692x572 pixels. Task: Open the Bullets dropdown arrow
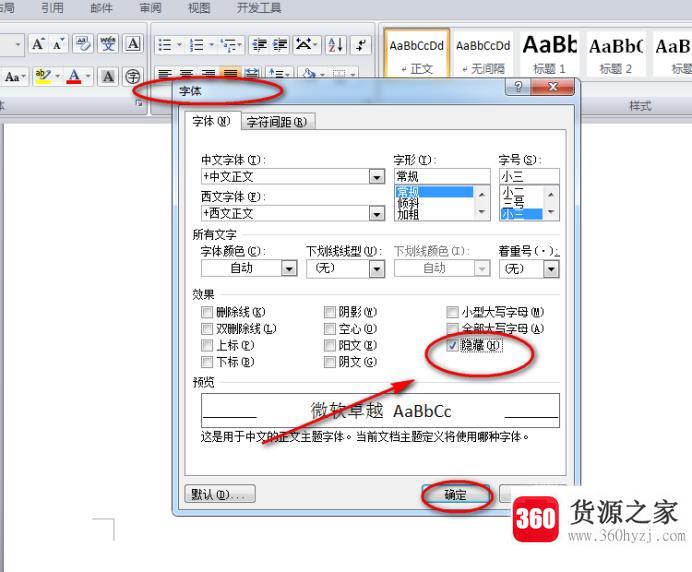point(179,45)
